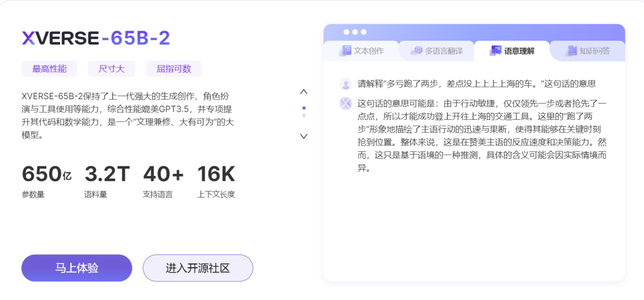644x300 pixels.
Task: Click the XVERSE-65B-2 logo title
Action: click(96, 38)
